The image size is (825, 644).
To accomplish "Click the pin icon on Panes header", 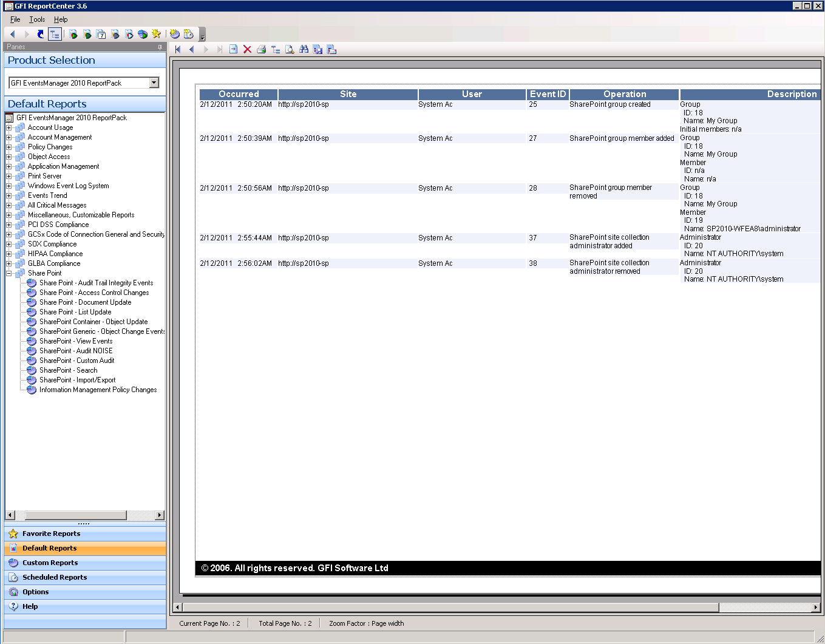I will [160, 47].
